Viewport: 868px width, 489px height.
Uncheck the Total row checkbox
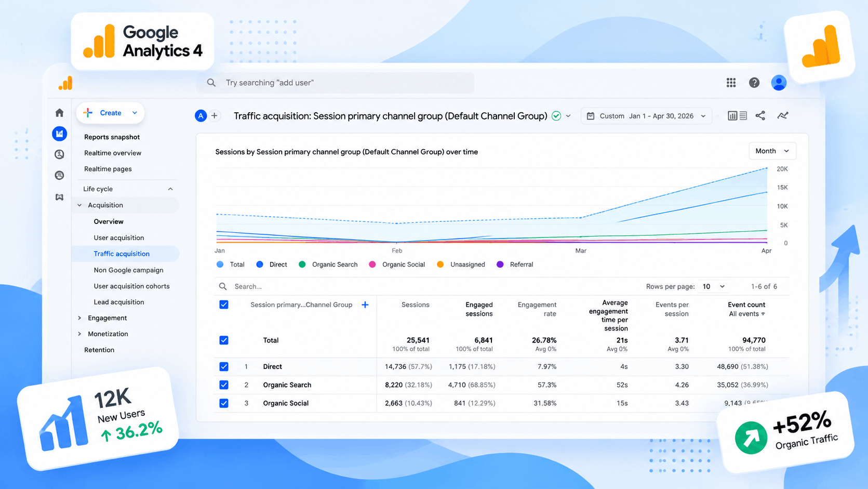coord(224,340)
